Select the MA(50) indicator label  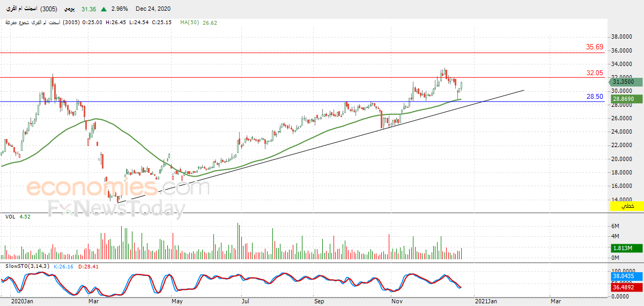pyautogui.click(x=190, y=23)
